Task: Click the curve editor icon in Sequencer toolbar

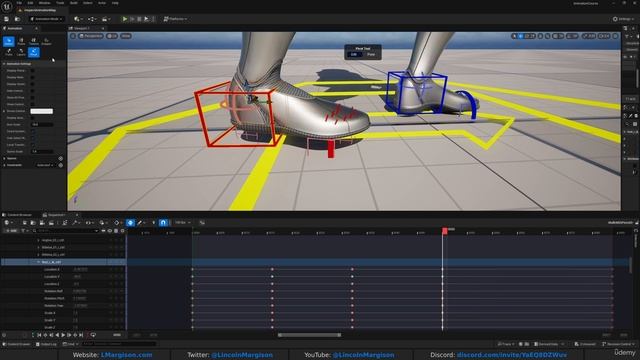Action: coord(202,222)
